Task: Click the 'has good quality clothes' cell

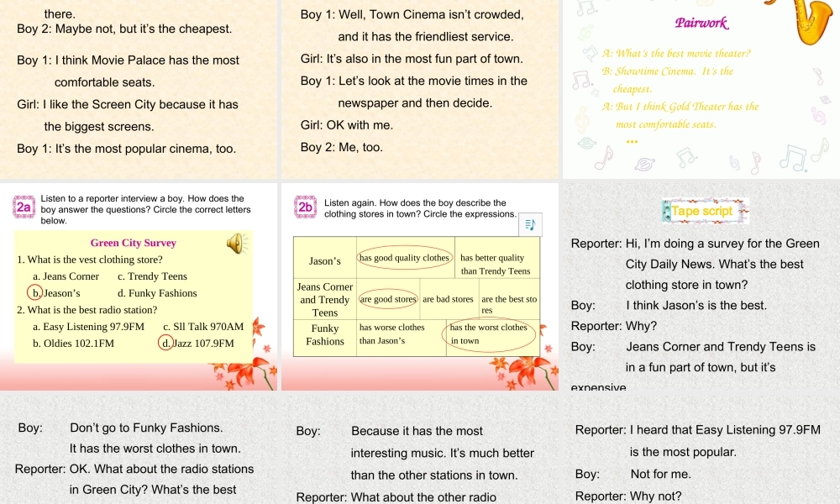Action: [x=406, y=258]
